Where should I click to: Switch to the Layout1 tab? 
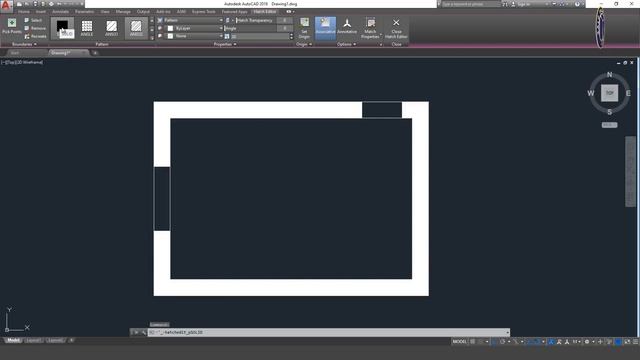pyautogui.click(x=33, y=340)
